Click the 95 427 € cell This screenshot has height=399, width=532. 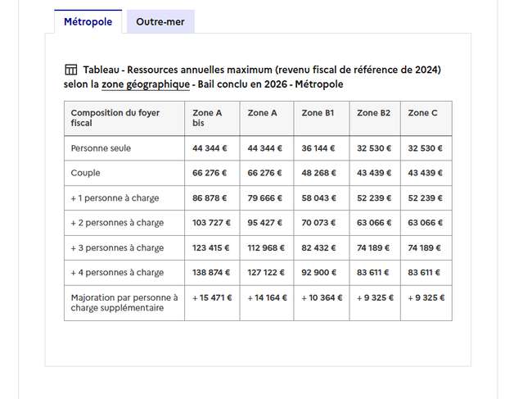[267, 223]
